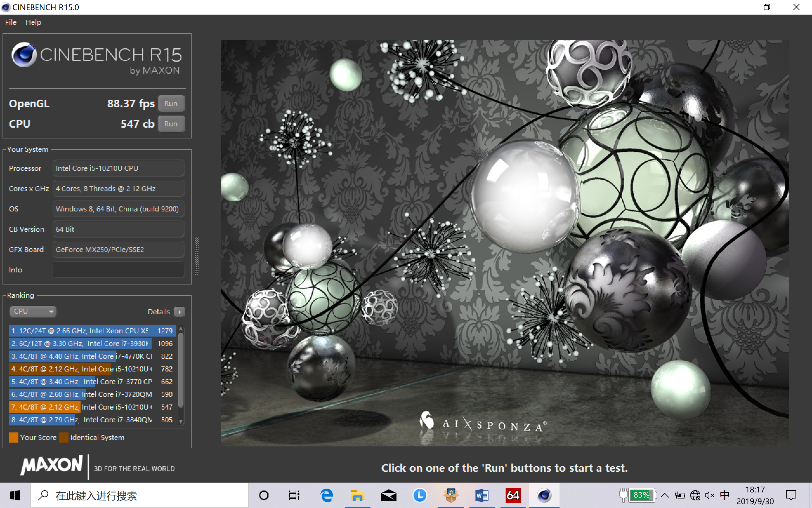
Task: Select ranking row 6 i7-3720QM 590
Action: (x=92, y=394)
